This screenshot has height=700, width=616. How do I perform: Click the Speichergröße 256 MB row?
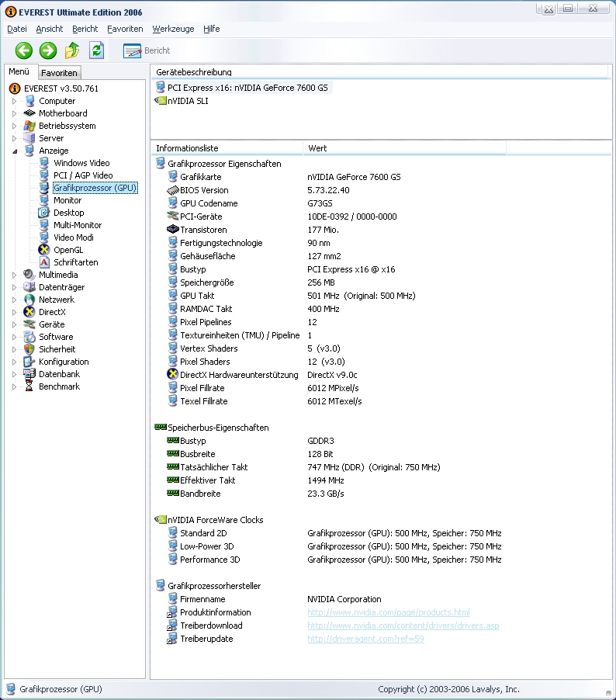381,282
